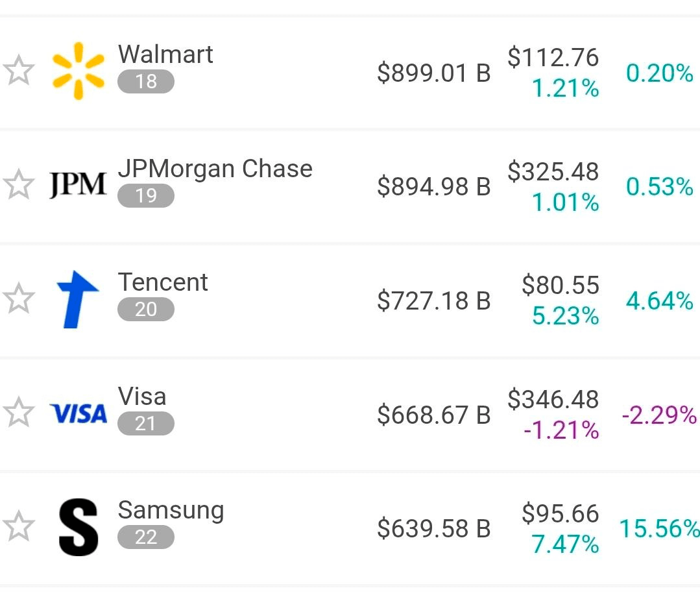Toggle the star next to JPMorgan Chase
Image resolution: width=700 pixels, height=599 pixels.
click(x=19, y=185)
